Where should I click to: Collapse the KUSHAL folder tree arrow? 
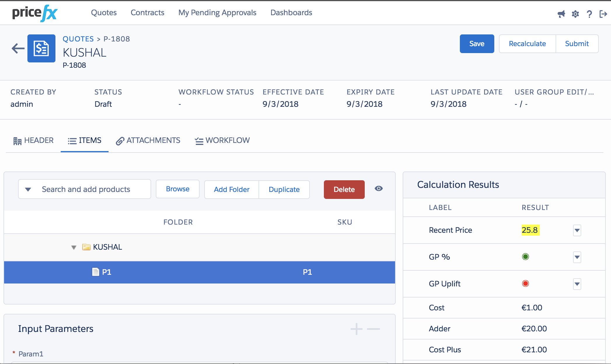(74, 247)
